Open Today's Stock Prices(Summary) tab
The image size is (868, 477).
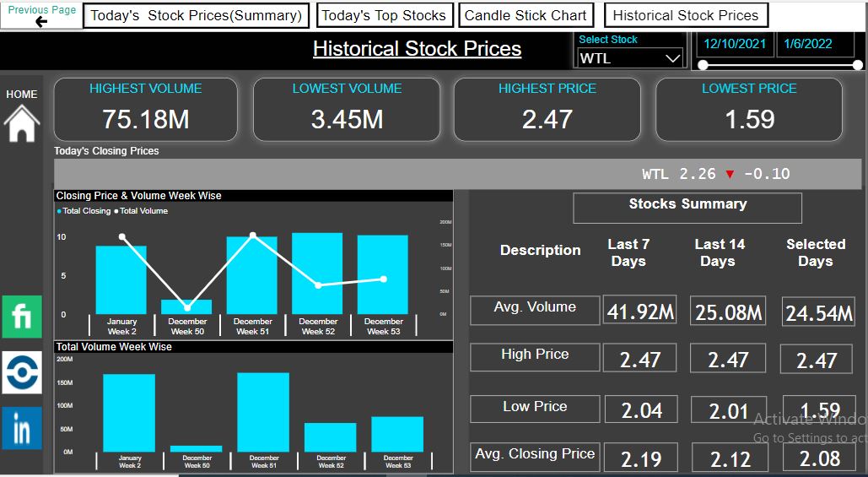point(197,15)
